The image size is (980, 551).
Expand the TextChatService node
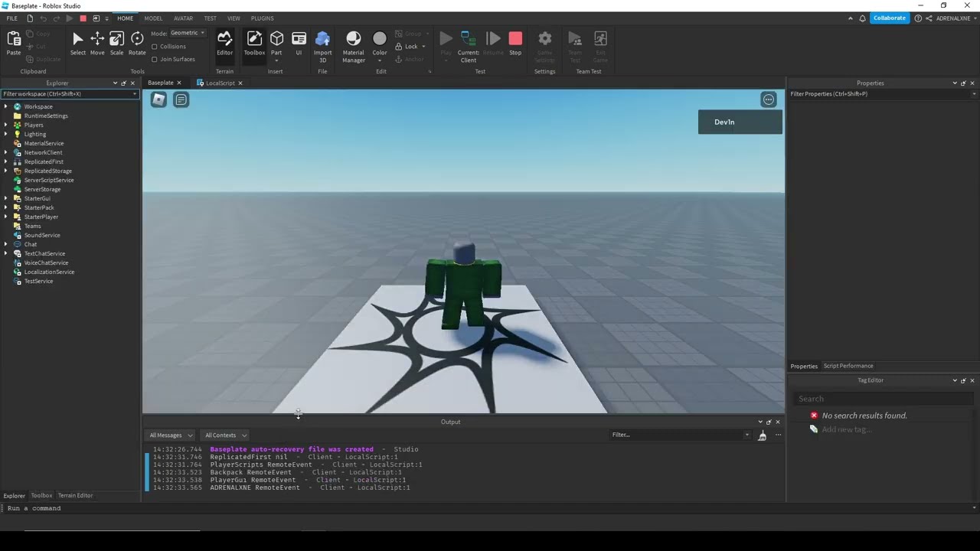coord(6,253)
